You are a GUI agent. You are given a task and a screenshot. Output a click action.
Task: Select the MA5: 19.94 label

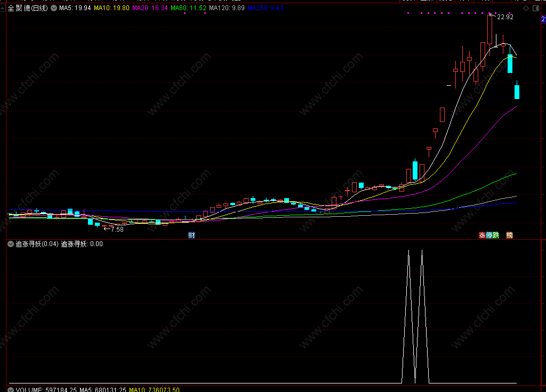click(75, 8)
